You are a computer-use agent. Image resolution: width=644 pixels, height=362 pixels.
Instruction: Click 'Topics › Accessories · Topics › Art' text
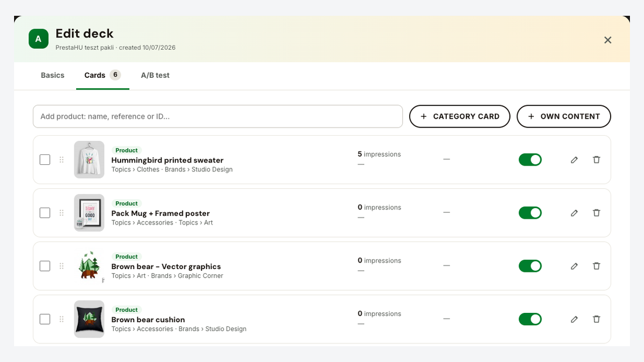tap(162, 222)
